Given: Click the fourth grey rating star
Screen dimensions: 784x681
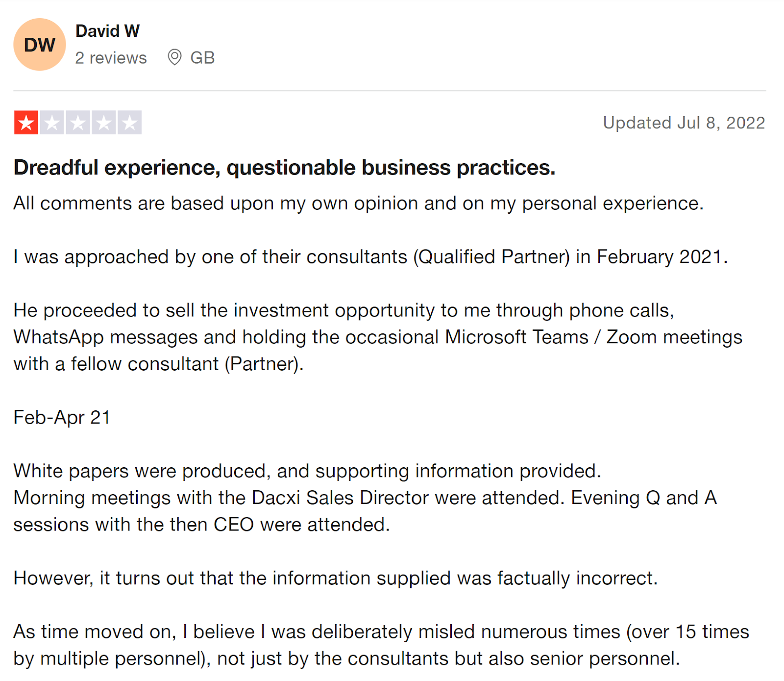Looking at the screenshot, I should [x=104, y=123].
